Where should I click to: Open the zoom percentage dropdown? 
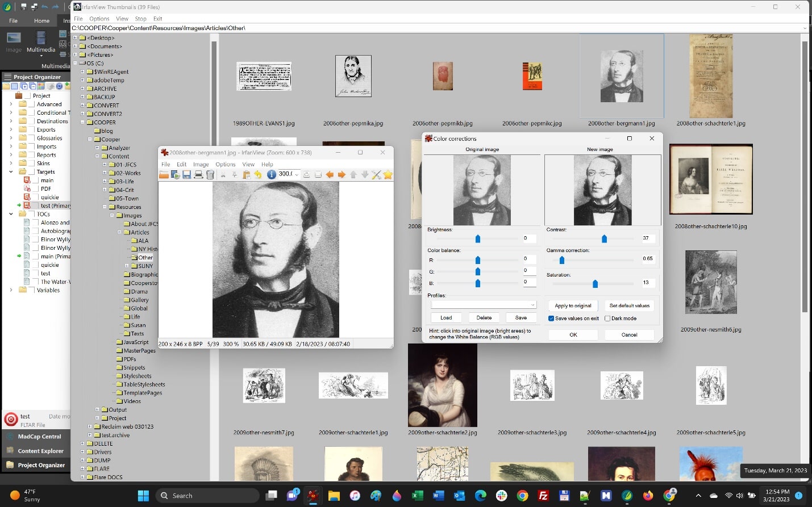297,174
